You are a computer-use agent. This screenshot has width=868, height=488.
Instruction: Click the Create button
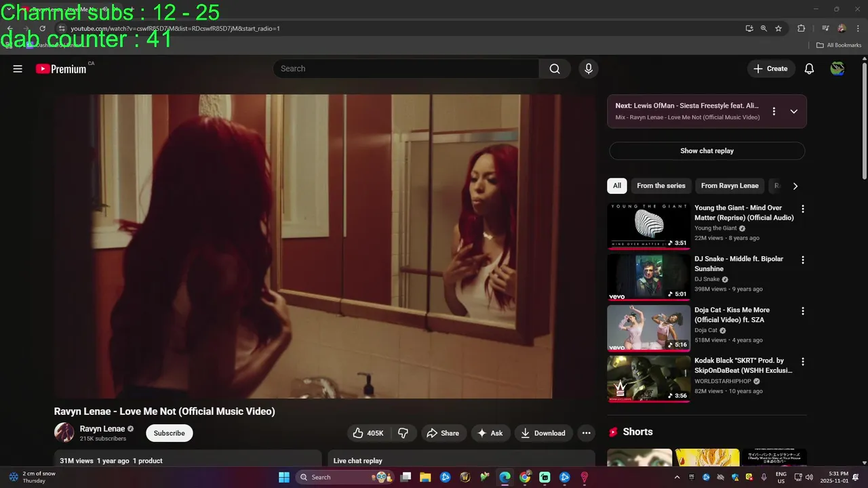(771, 68)
